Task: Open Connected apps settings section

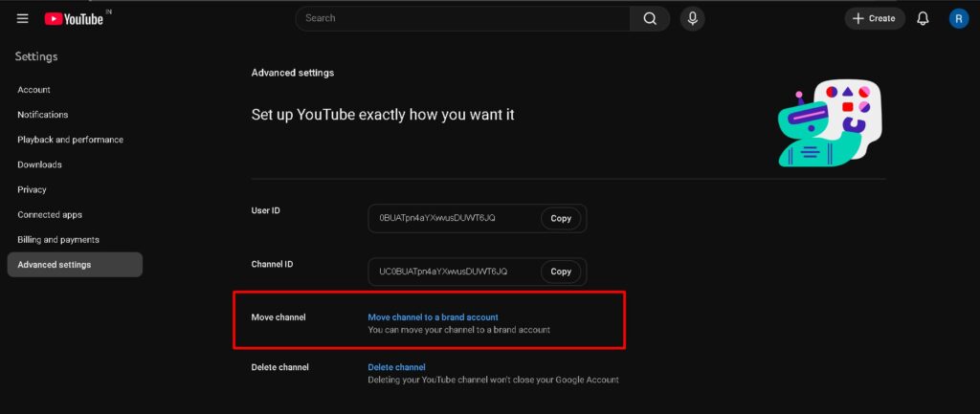Action: click(75, 215)
